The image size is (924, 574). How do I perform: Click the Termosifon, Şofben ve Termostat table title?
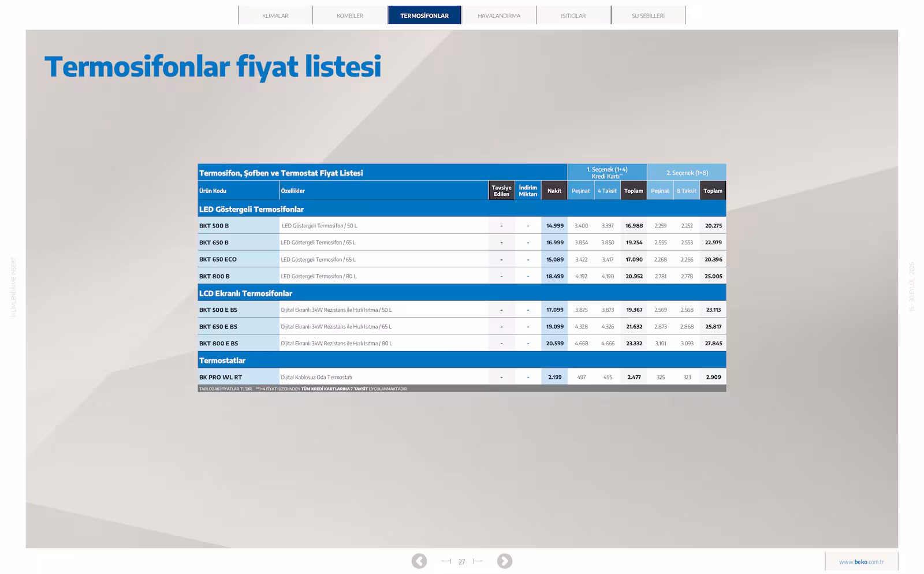(281, 173)
